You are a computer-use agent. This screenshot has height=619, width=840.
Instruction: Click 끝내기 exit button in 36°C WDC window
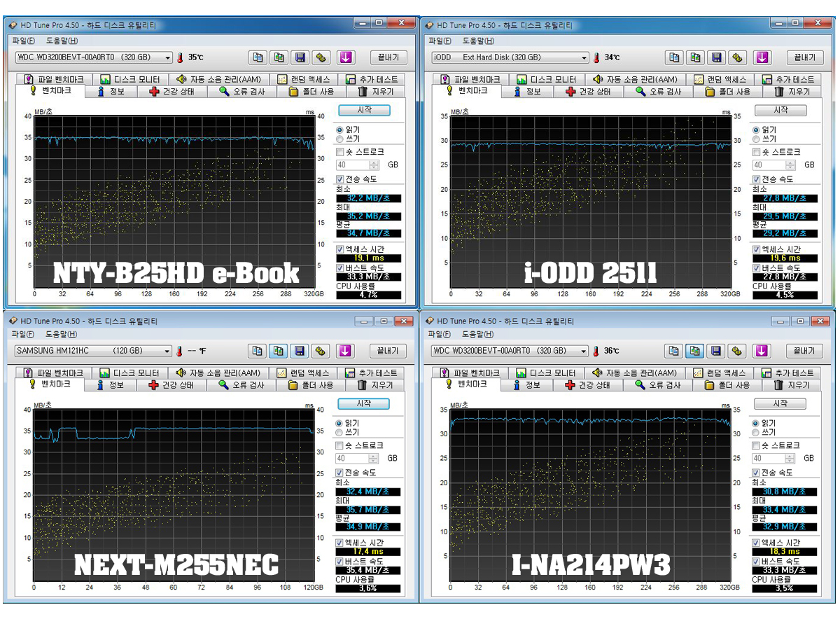coord(804,351)
